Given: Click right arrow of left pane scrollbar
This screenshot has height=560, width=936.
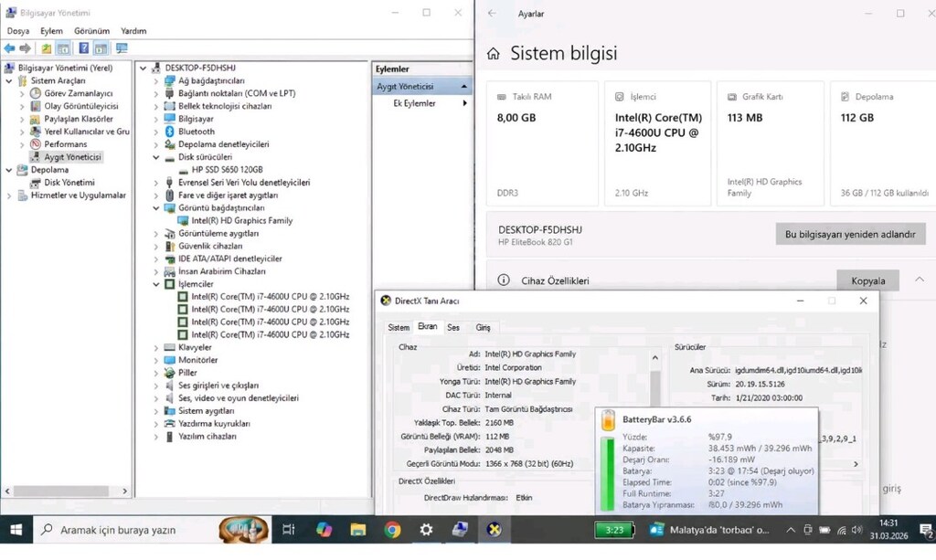Looking at the screenshot, I should (x=124, y=491).
